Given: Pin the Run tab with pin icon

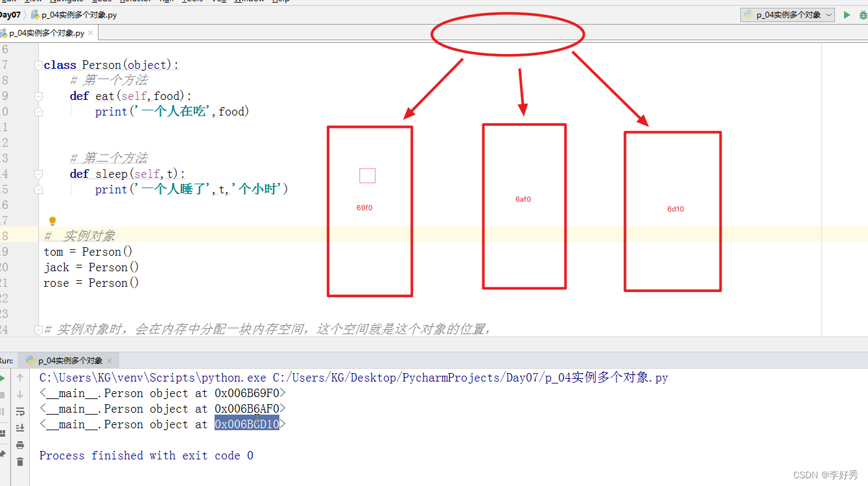Looking at the screenshot, I should [2, 454].
